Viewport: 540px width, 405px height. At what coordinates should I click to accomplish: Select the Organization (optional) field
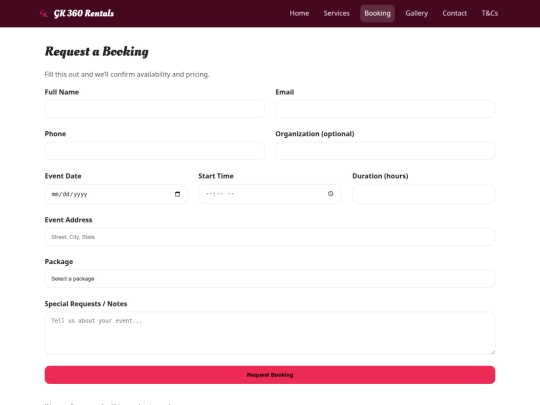[x=385, y=150]
